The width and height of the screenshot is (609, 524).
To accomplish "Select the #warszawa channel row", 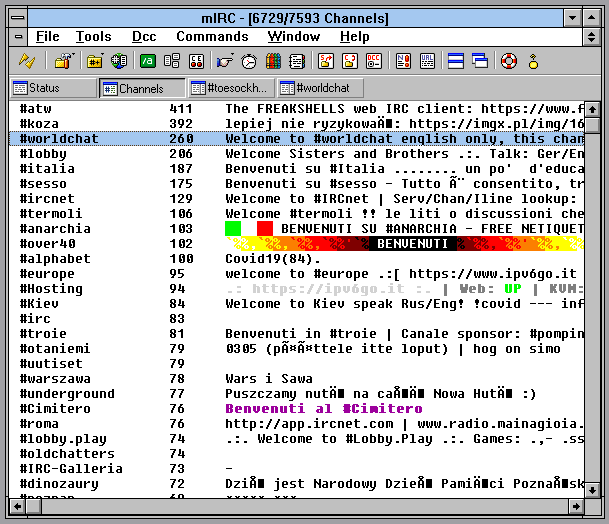I will coord(297,379).
